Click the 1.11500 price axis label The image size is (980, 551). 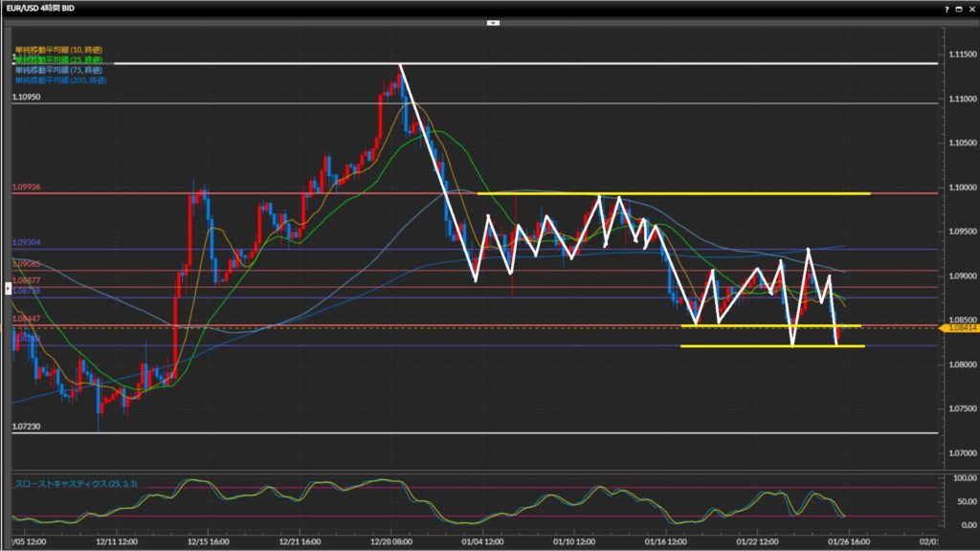point(958,54)
